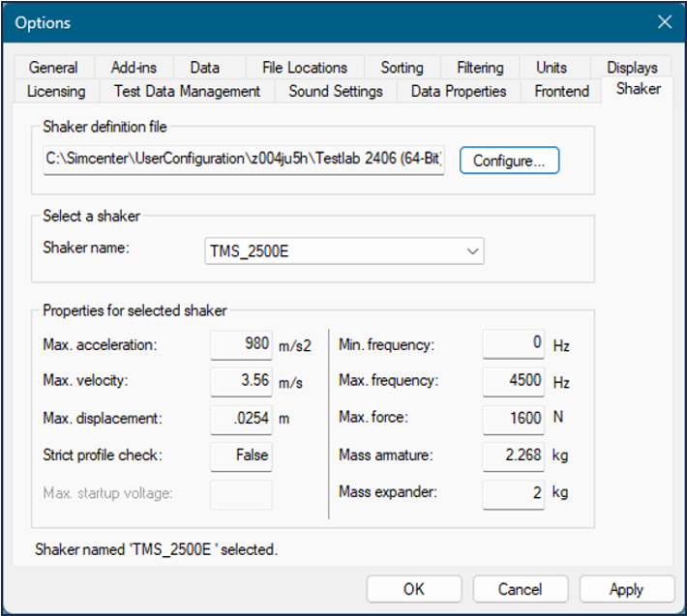Image resolution: width=687 pixels, height=616 pixels.
Task: Show the Displays tab
Action: (632, 68)
